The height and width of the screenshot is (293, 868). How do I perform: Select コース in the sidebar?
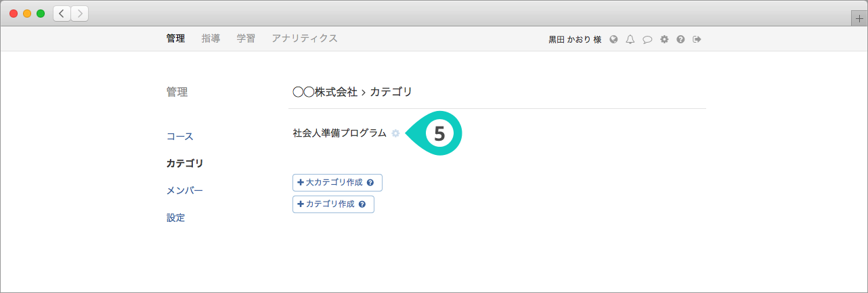coord(180,136)
